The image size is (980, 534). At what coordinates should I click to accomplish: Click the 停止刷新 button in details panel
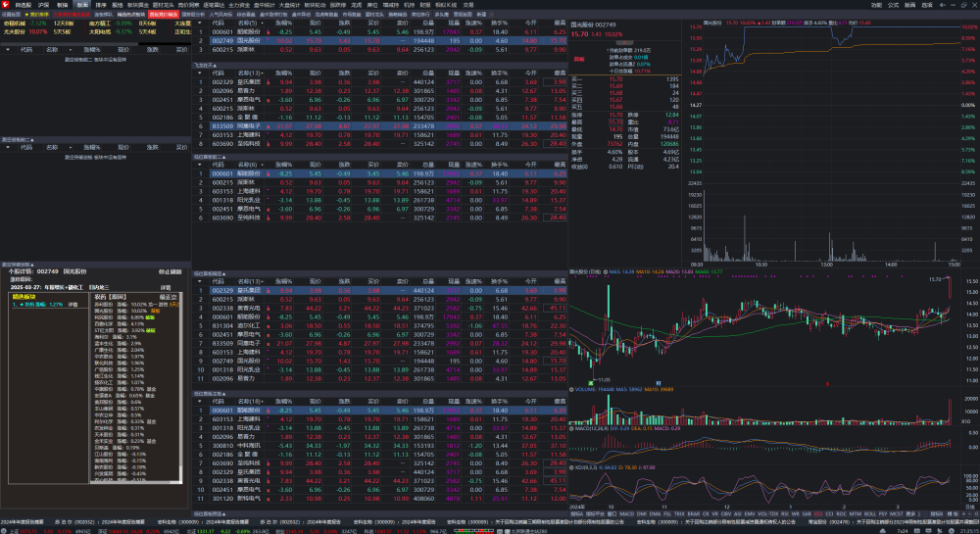pos(170,271)
